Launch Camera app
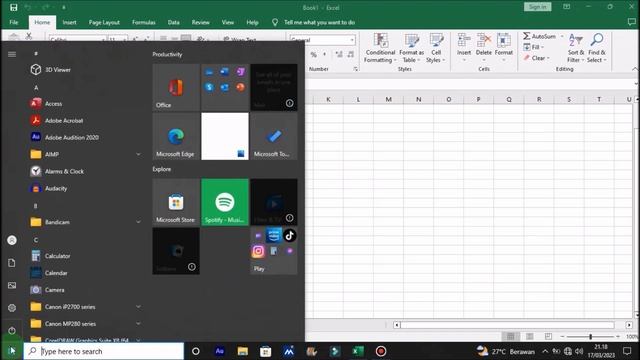Viewport: 640px width, 360px height. [84, 290]
